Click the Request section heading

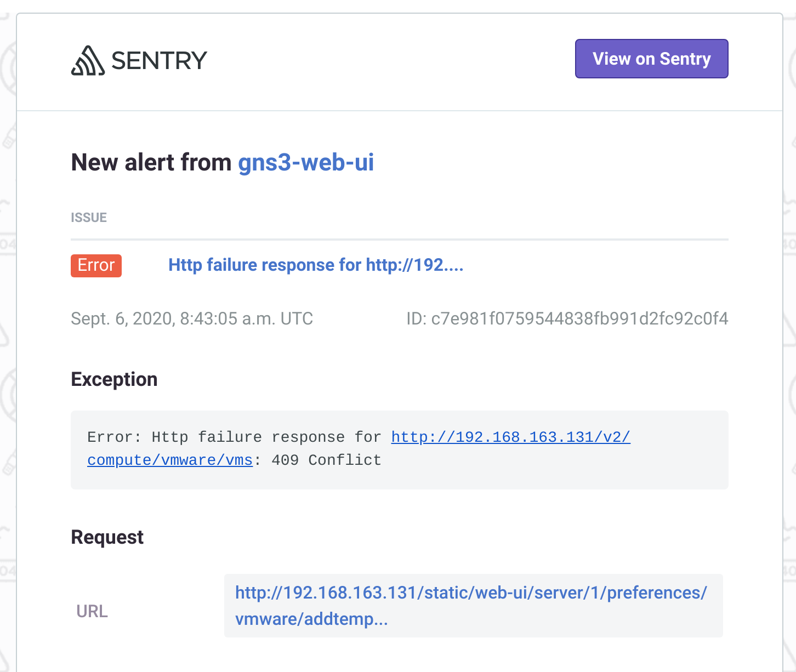click(107, 537)
